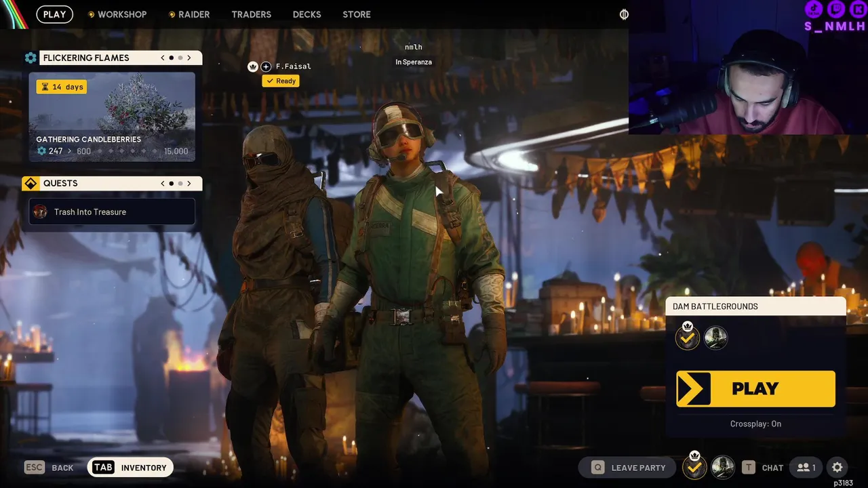Screen dimensions: 868x488
Task: Open the Gathering Candleberries event card
Action: 112,117
